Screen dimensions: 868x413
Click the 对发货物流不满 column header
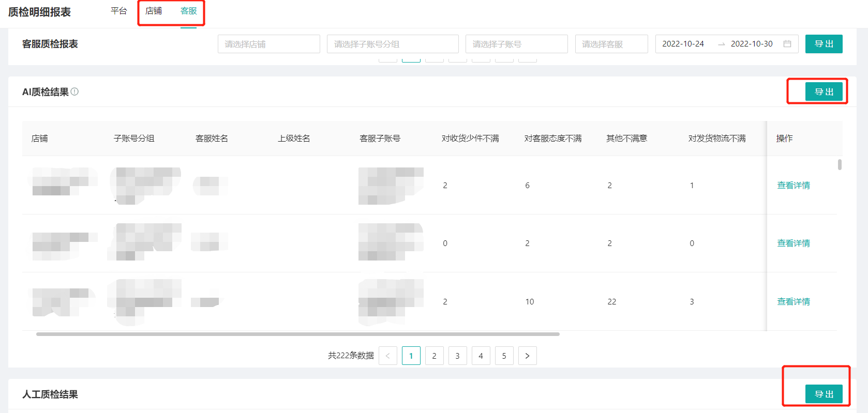[717, 139]
